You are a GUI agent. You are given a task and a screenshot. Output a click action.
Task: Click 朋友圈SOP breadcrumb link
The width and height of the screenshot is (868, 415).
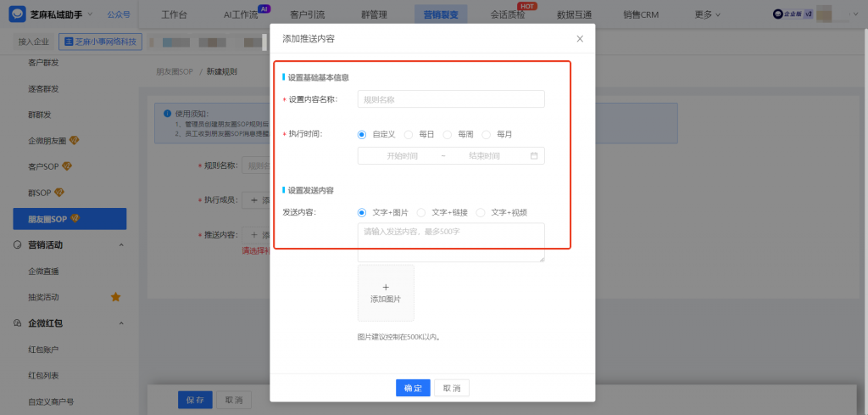tap(175, 71)
